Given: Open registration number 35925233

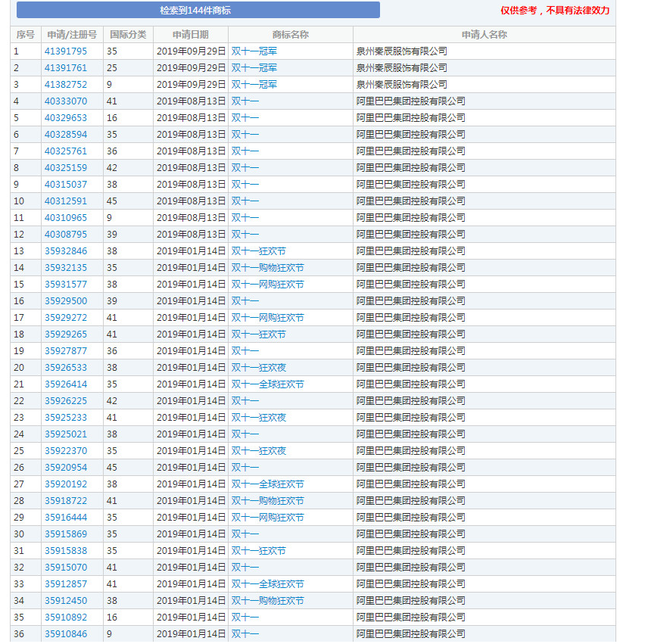Looking at the screenshot, I should click(65, 418).
